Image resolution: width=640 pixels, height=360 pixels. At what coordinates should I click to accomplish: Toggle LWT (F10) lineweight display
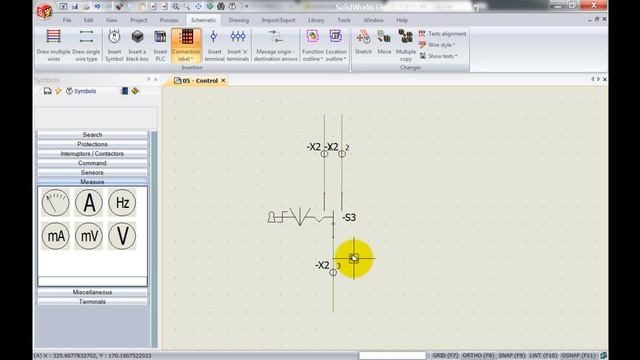[543, 356]
